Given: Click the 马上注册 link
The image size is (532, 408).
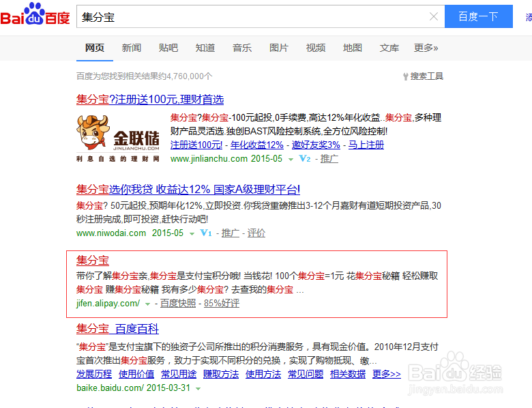Looking at the screenshot, I should [x=366, y=145].
